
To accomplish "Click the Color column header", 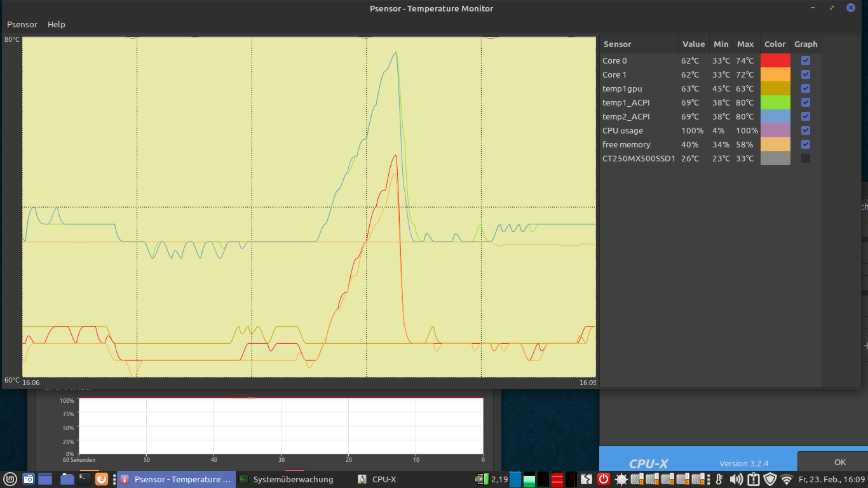I will (x=775, y=44).
